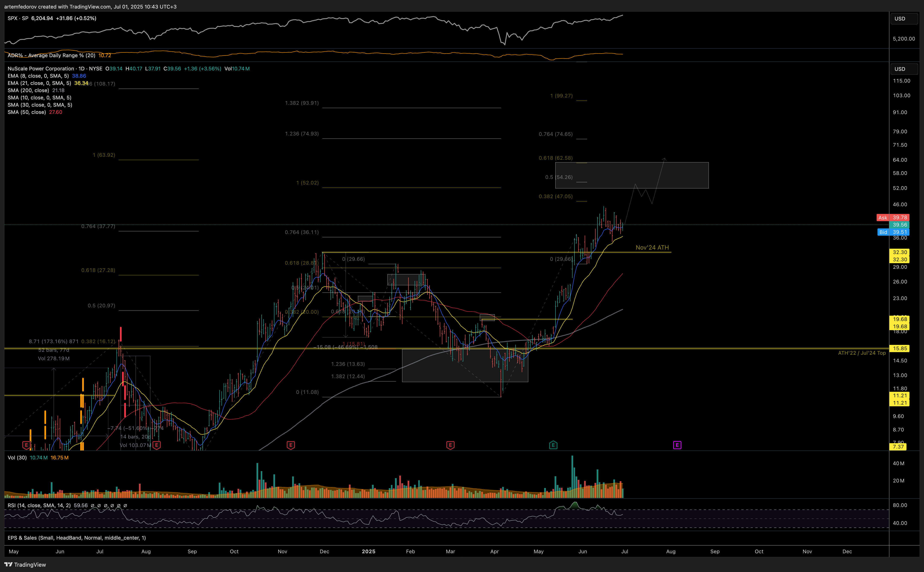The height and width of the screenshot is (572, 924).
Task: Click the 0.764 (36.11) Fibonacci label
Action: click(302, 232)
